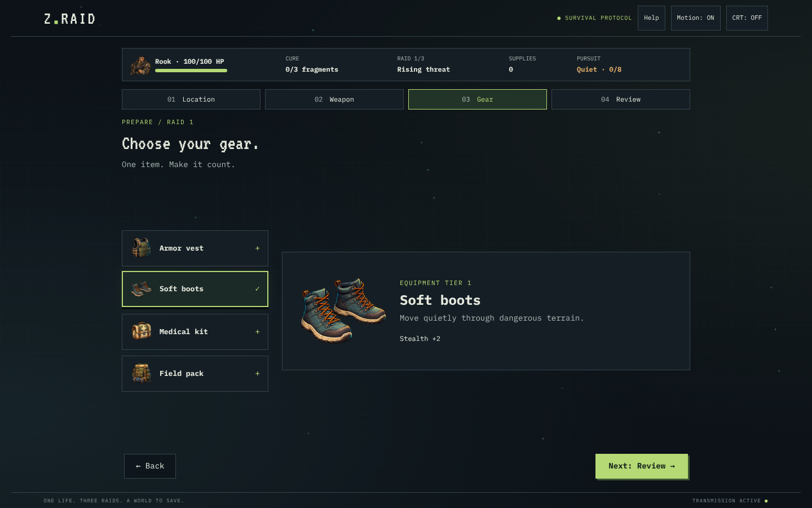
Task: Click the Armor vest icon
Action: 142,248
